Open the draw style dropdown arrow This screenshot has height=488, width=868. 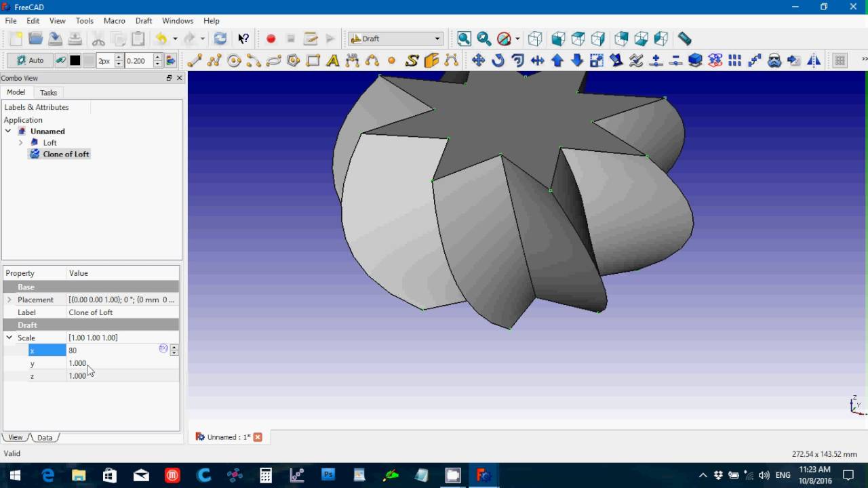point(517,39)
